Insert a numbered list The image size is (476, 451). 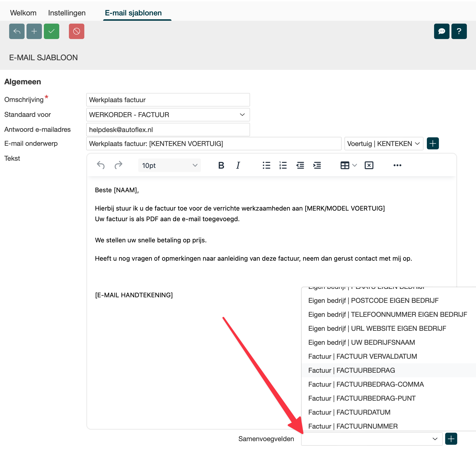(x=283, y=165)
